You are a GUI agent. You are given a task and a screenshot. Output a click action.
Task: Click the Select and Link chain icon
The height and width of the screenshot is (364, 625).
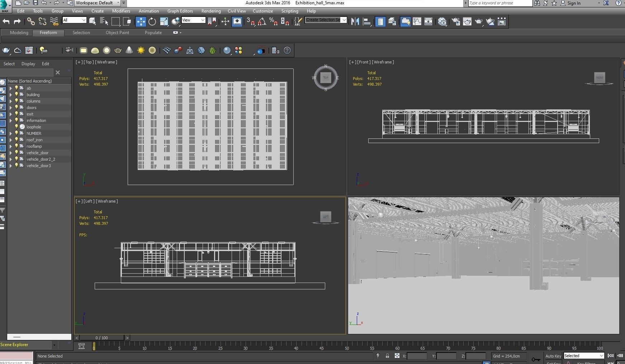click(31, 22)
